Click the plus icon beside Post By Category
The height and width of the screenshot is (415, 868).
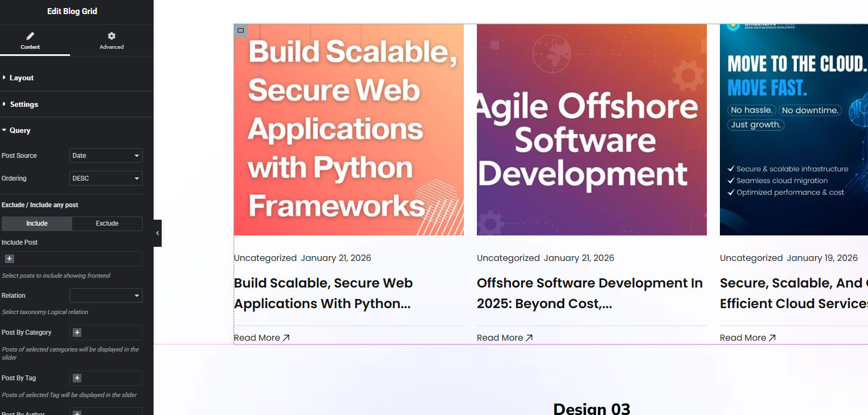[x=77, y=333]
